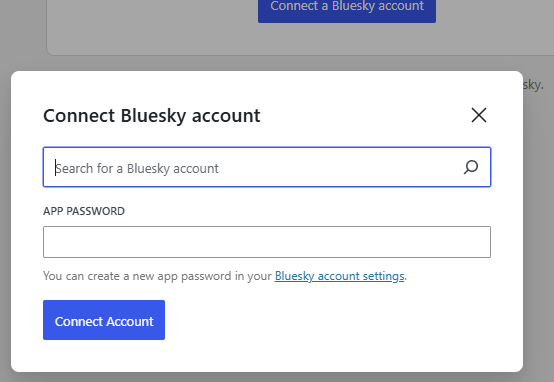Select the placeholder text in the Bluesky search box
Screen dimensions: 554x382
point(137,169)
